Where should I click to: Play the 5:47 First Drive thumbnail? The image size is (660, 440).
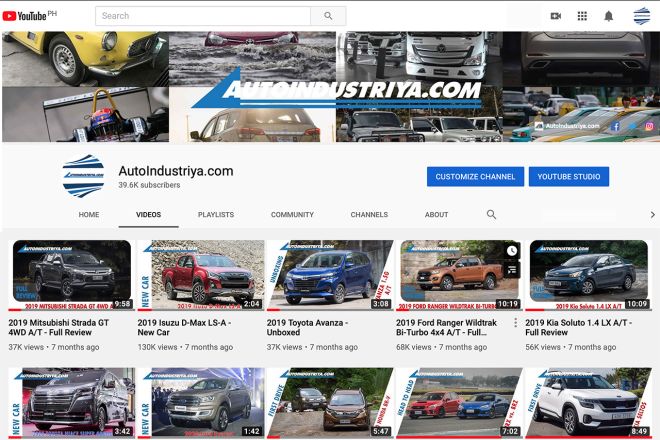pyautogui.click(x=330, y=403)
